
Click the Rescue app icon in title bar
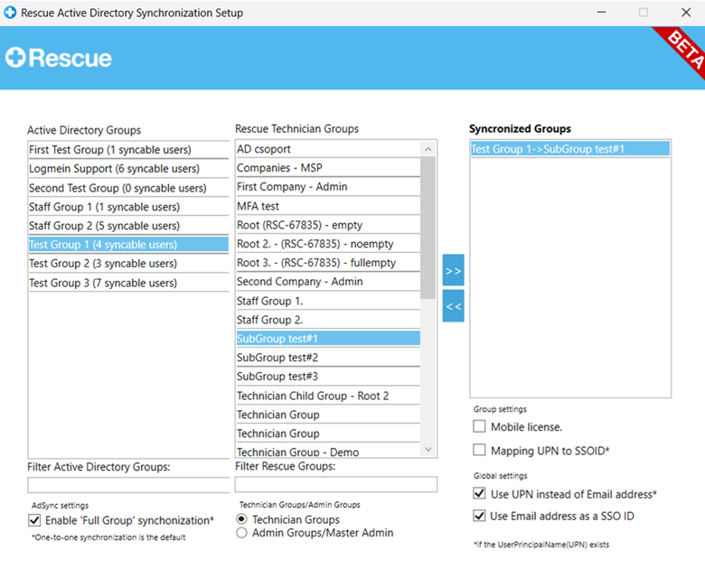pyautogui.click(x=10, y=13)
